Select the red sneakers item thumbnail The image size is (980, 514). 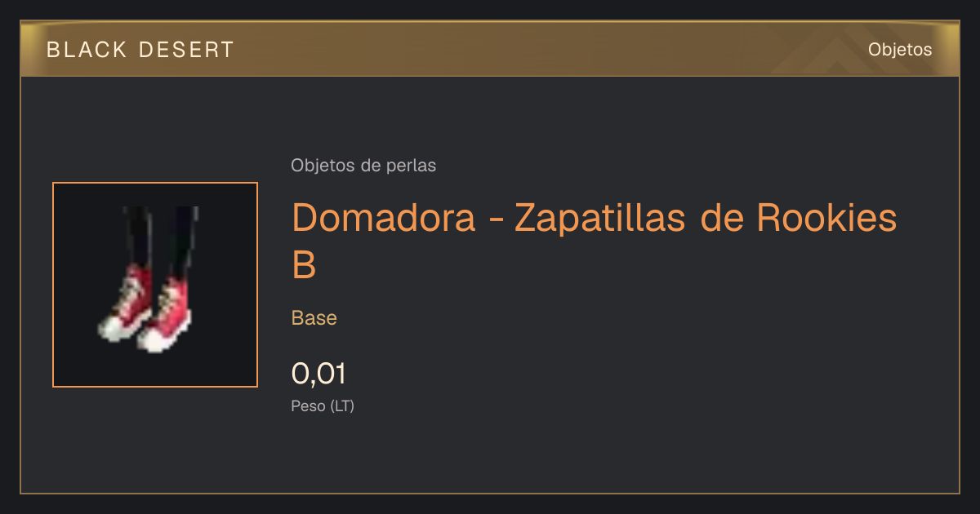(x=155, y=285)
